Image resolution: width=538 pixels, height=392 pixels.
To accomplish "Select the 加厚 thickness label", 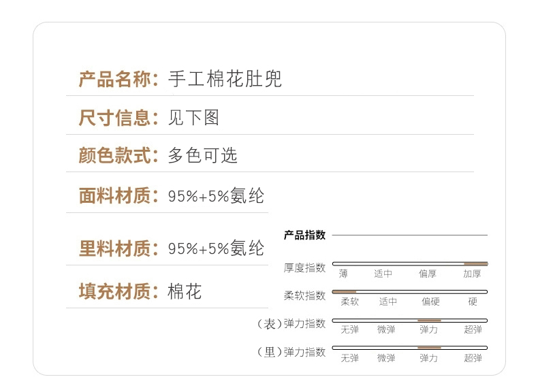I will pos(472,274).
